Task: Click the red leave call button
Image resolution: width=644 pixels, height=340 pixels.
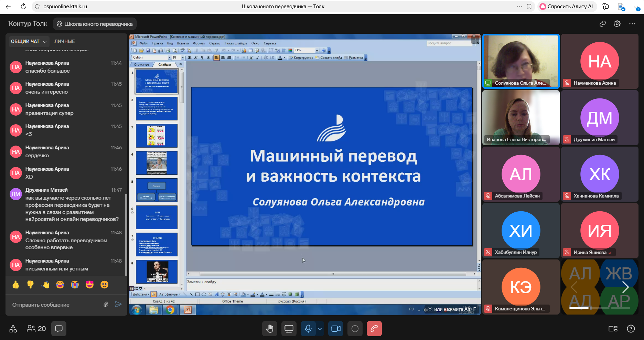Action: [x=374, y=329]
